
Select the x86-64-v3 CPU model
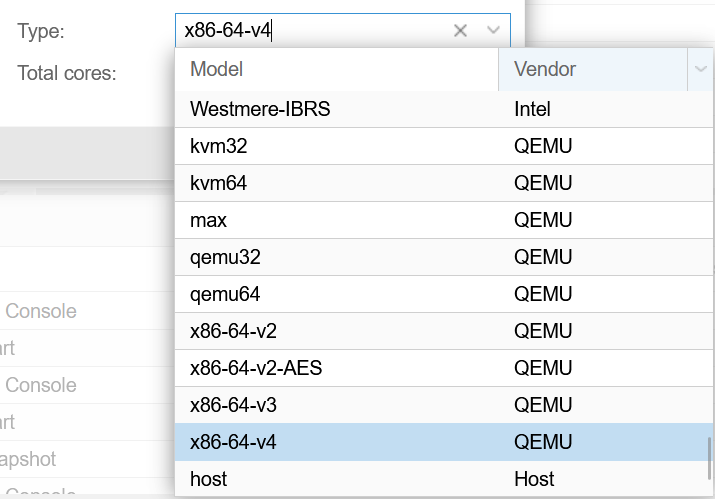pyautogui.click(x=444, y=405)
